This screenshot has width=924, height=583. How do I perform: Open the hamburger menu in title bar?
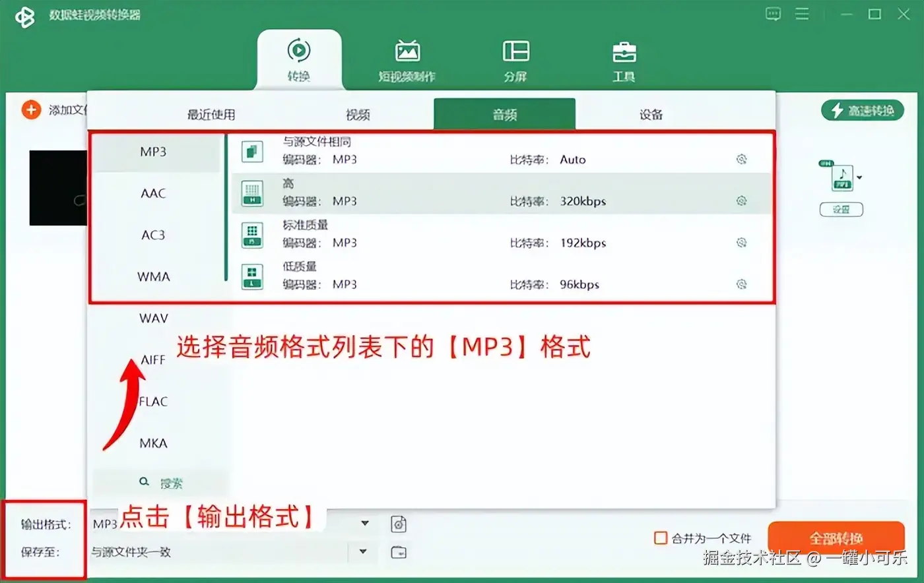coord(802,14)
